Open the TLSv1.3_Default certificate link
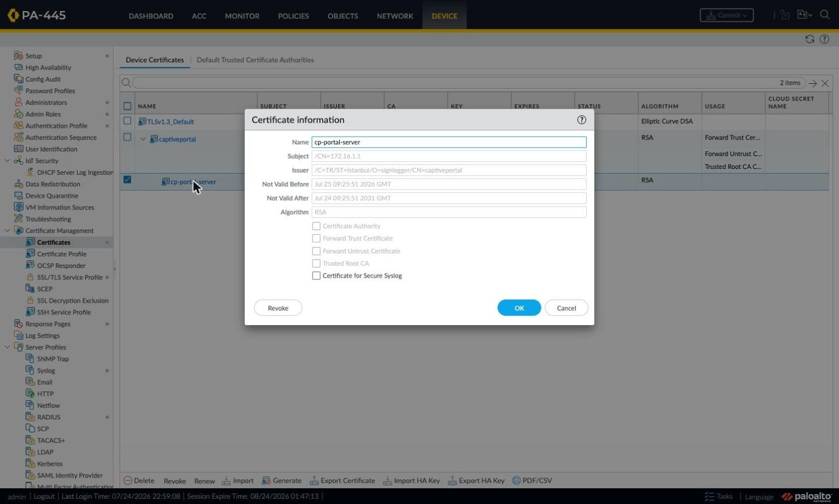Viewport: 839px width, 504px height. 170,121
